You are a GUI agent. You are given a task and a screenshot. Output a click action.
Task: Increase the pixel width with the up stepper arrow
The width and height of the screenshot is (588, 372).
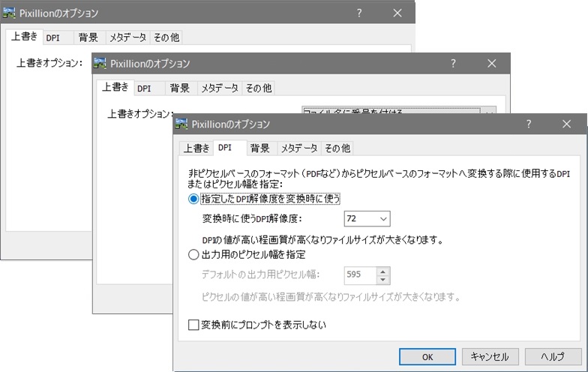[x=382, y=271]
